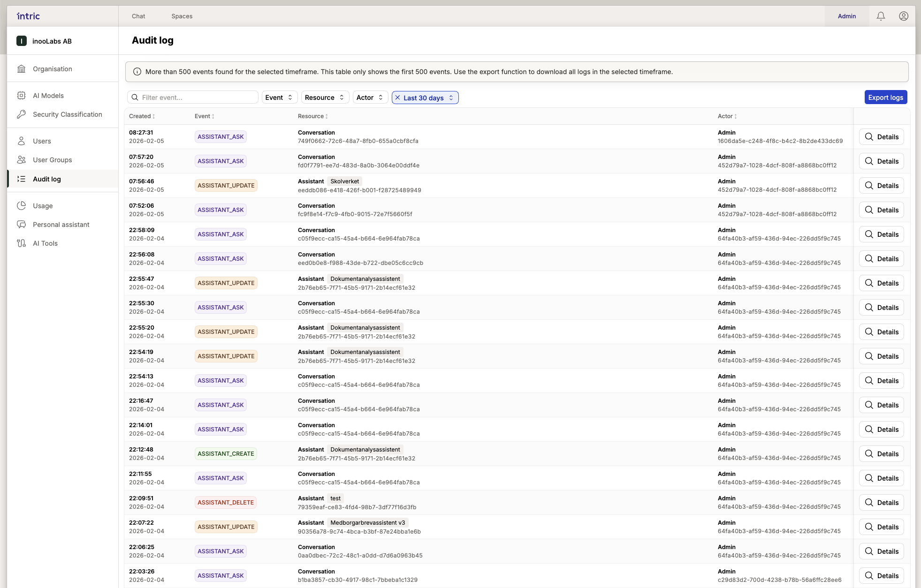The image size is (921, 588).
Task: Sort table by Actor column
Action: pyautogui.click(x=727, y=116)
